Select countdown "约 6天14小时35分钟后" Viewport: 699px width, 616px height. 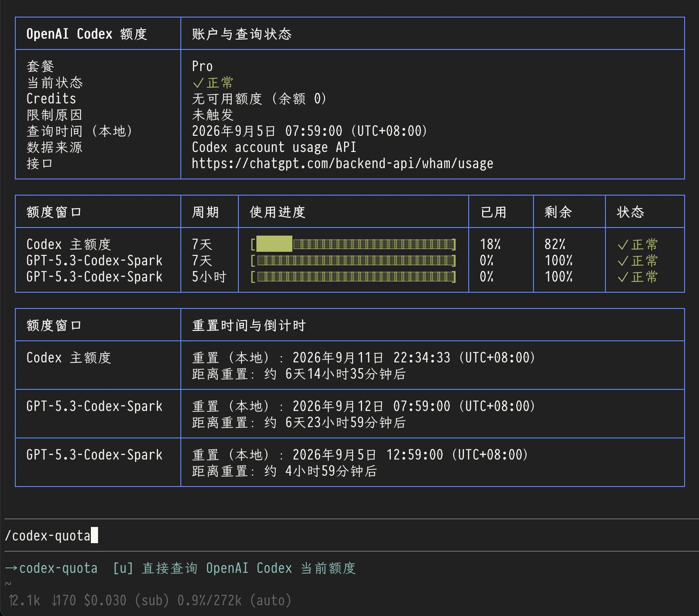(x=335, y=374)
